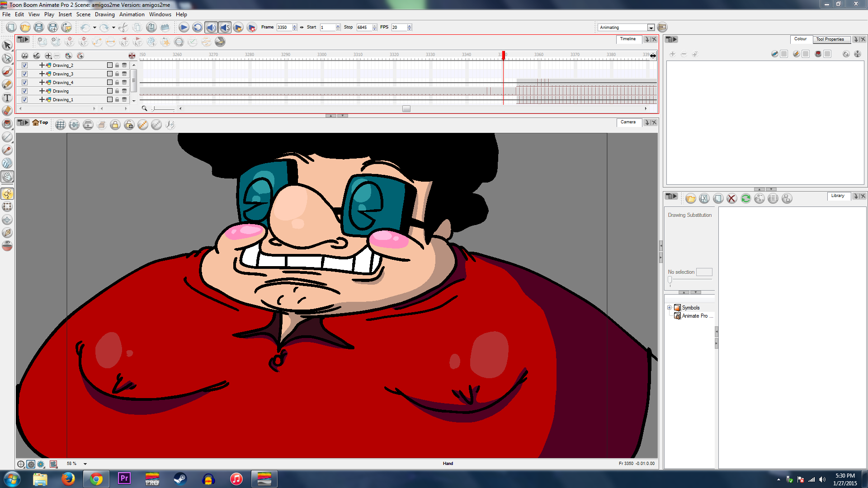
Task: Uncheck the Drawing_1 layer checkbox
Action: click(25, 100)
